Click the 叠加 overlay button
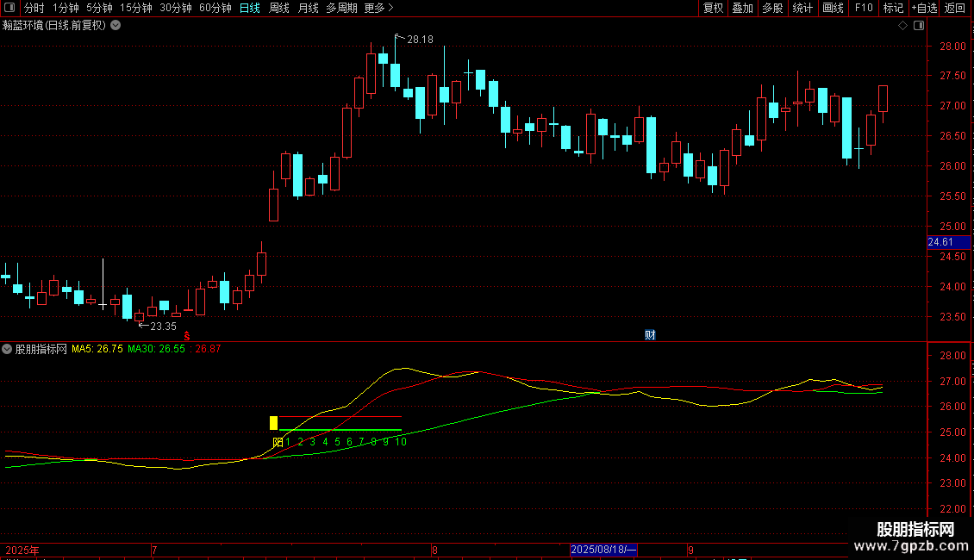 743,8
